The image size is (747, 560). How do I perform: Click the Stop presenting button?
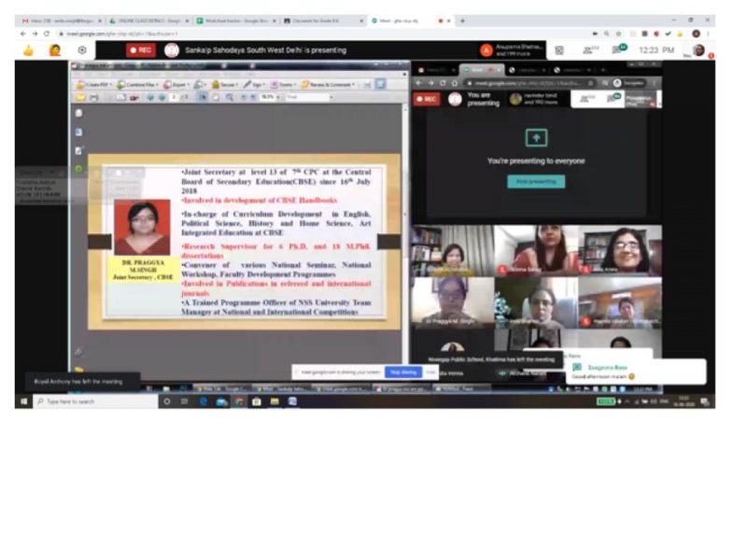535,181
